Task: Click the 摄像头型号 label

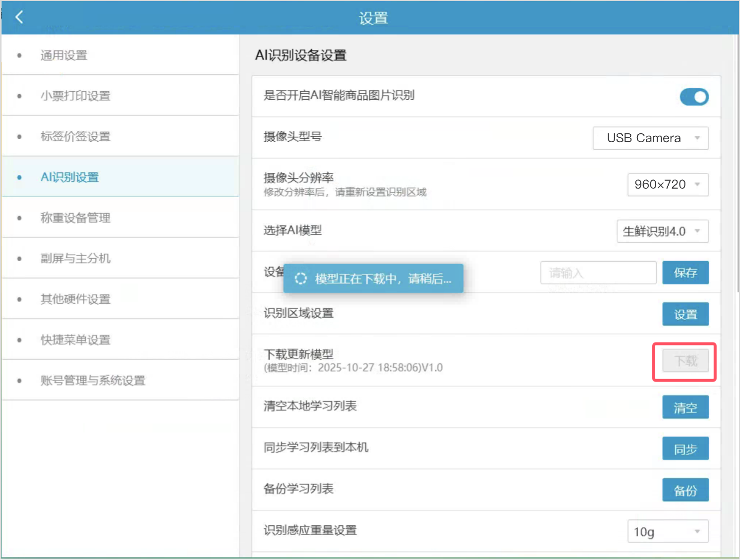Action: pos(292,136)
